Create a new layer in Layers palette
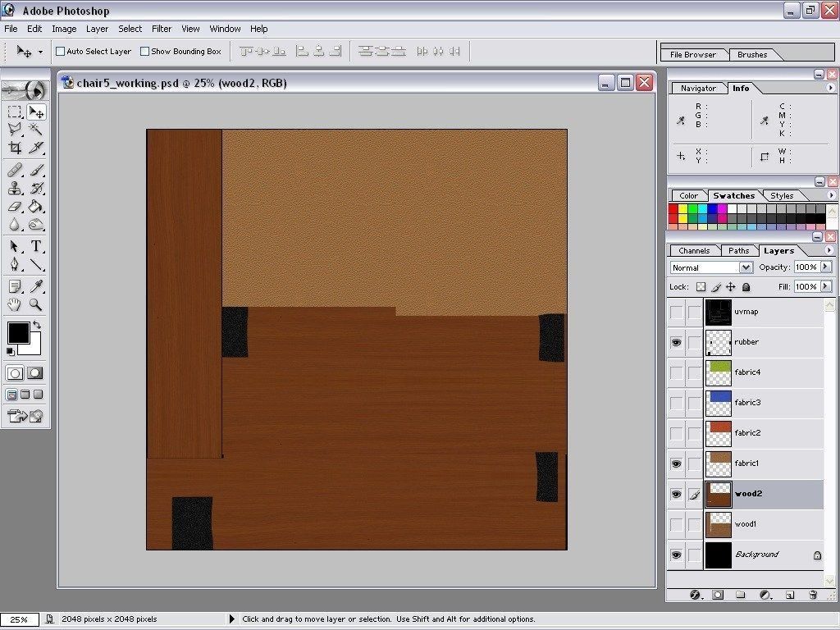This screenshot has width=840, height=630. click(x=789, y=595)
